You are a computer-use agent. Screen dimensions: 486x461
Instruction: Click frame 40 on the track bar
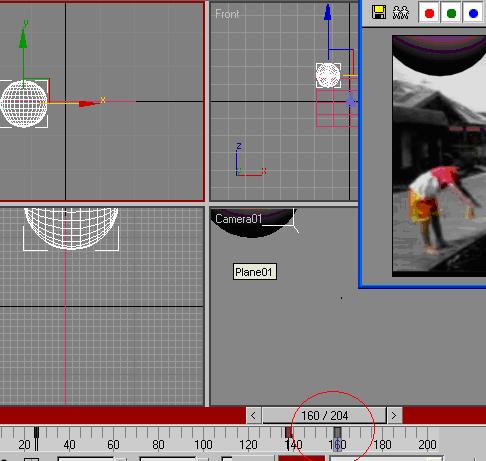click(69, 445)
